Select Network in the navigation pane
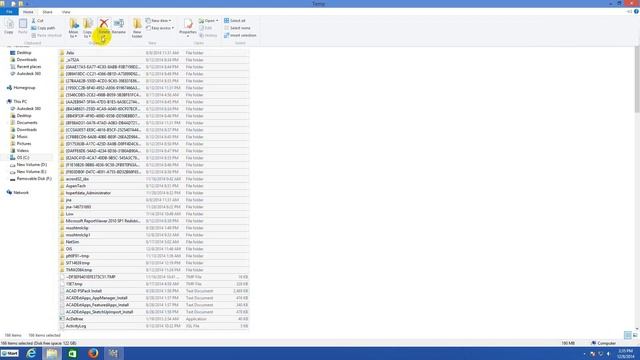The image size is (640, 360). [x=18, y=193]
